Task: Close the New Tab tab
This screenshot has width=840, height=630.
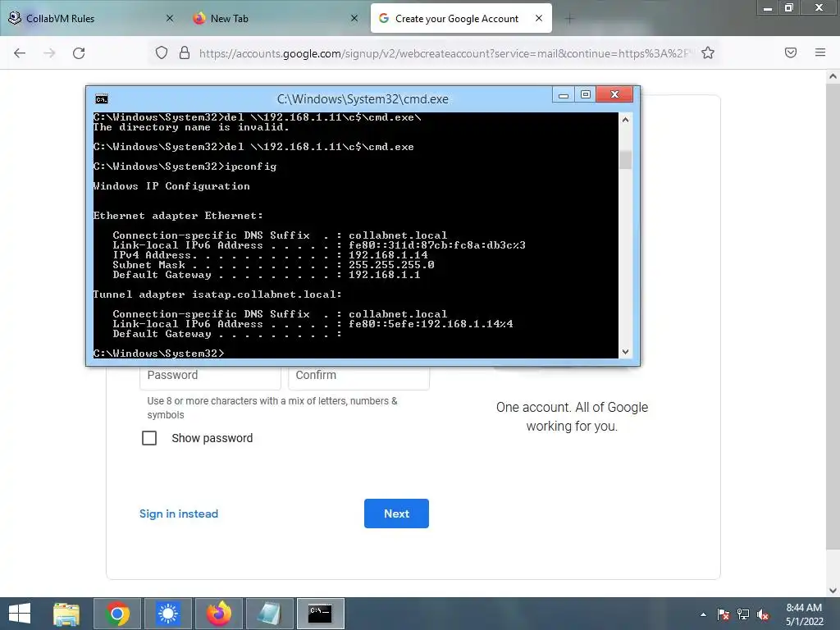Action: [x=354, y=18]
